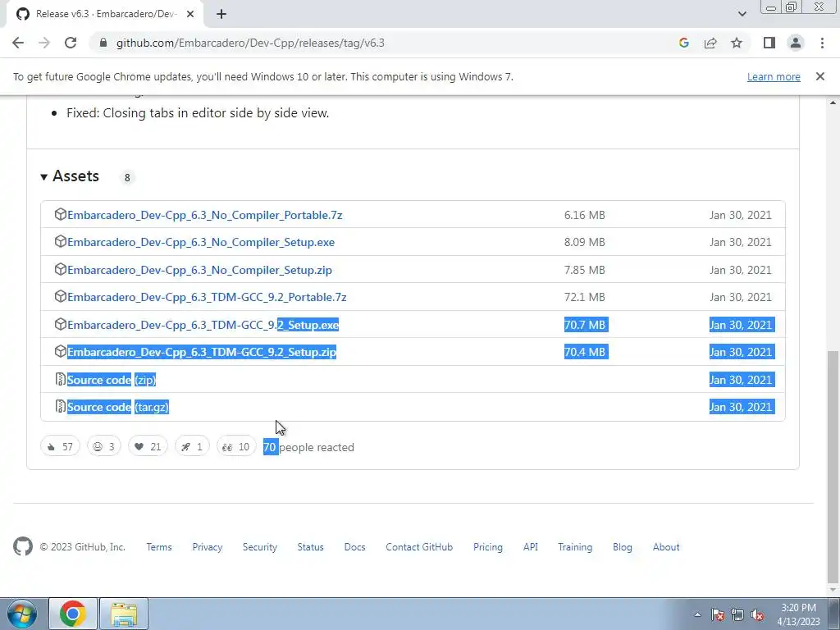Image resolution: width=840 pixels, height=630 pixels.
Task: Download TDM-GCC_9.2_Setup.exe file
Action: (203, 325)
